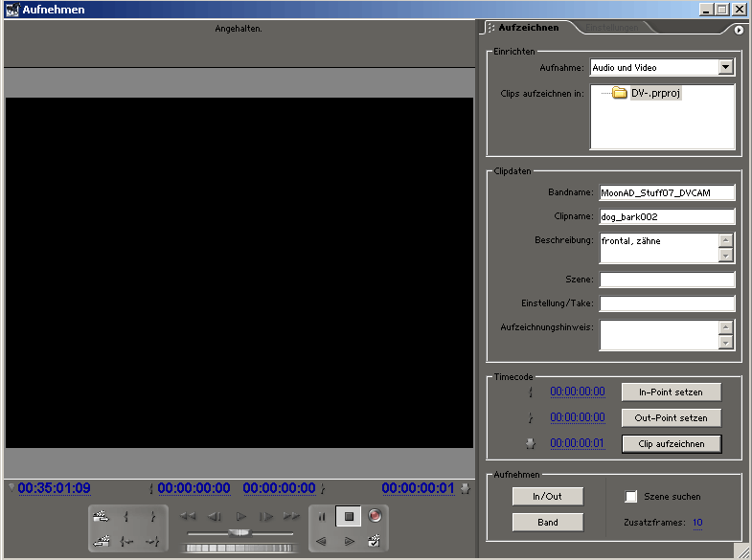Click the current-time marker icon before 00:35:01:09
This screenshot has width=752, height=560.
11,487
